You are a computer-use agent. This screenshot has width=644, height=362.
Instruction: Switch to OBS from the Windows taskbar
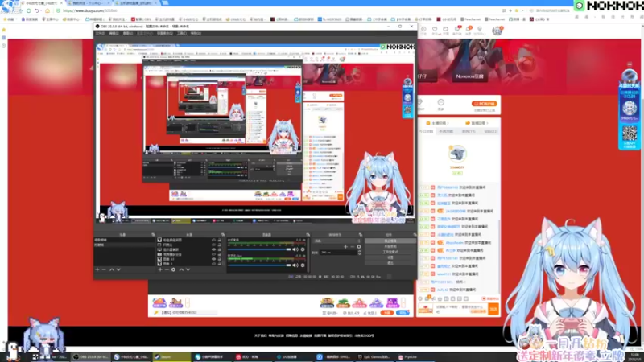(x=91, y=357)
